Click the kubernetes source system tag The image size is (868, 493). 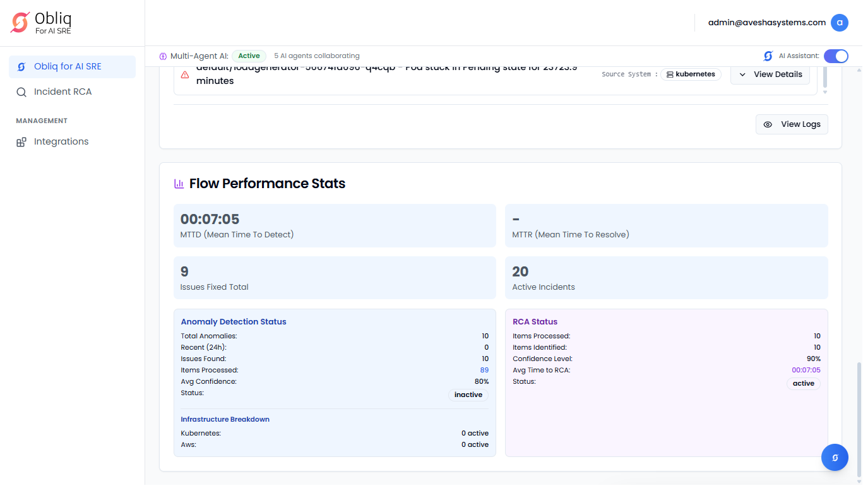pos(691,74)
